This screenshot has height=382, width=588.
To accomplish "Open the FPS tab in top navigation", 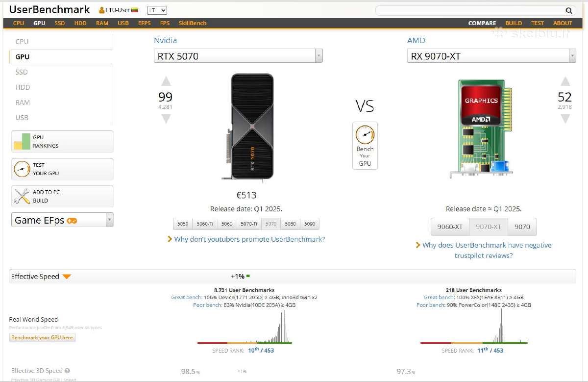I will point(165,23).
